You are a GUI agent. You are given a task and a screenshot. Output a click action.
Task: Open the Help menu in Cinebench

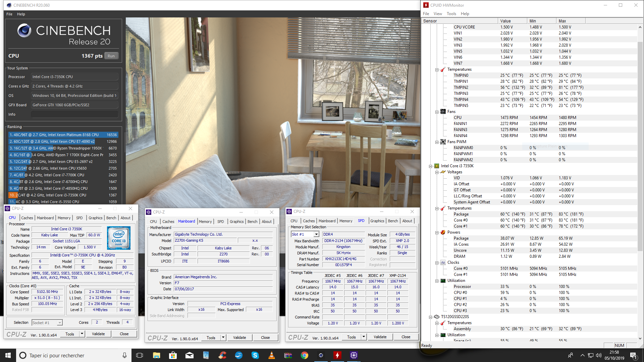21,14
